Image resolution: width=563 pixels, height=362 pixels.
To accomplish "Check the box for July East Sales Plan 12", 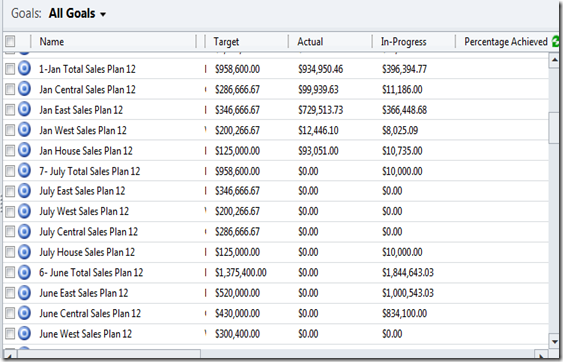I will pyautogui.click(x=10, y=191).
